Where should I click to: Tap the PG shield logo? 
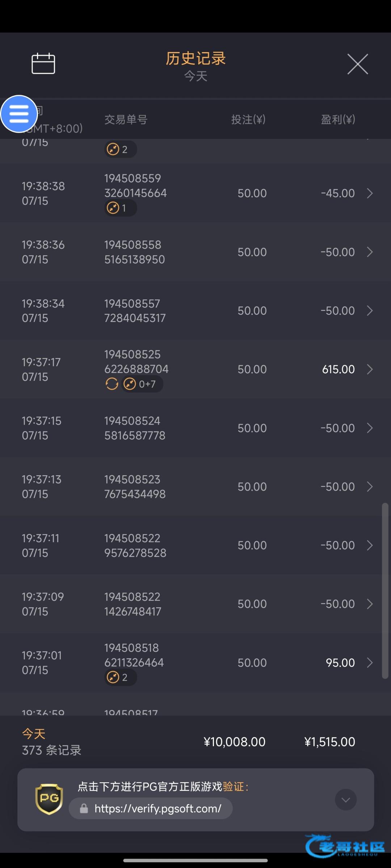[x=49, y=799]
